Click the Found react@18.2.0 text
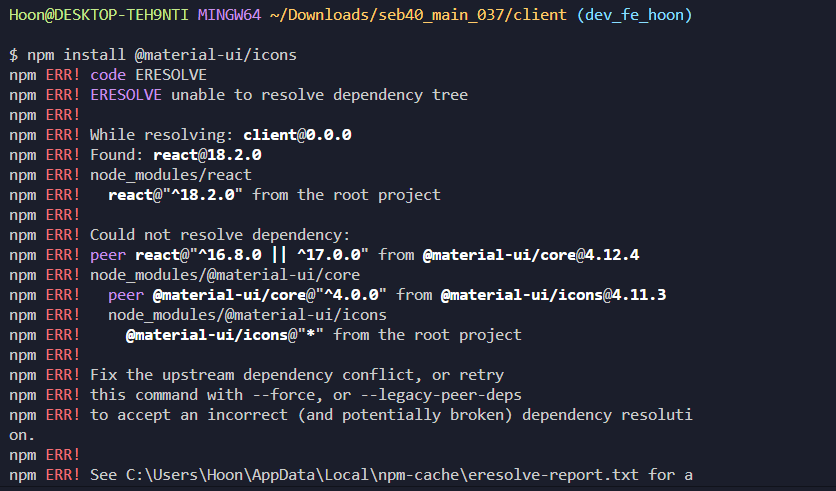Image resolution: width=836 pixels, height=491 pixels. [176, 155]
